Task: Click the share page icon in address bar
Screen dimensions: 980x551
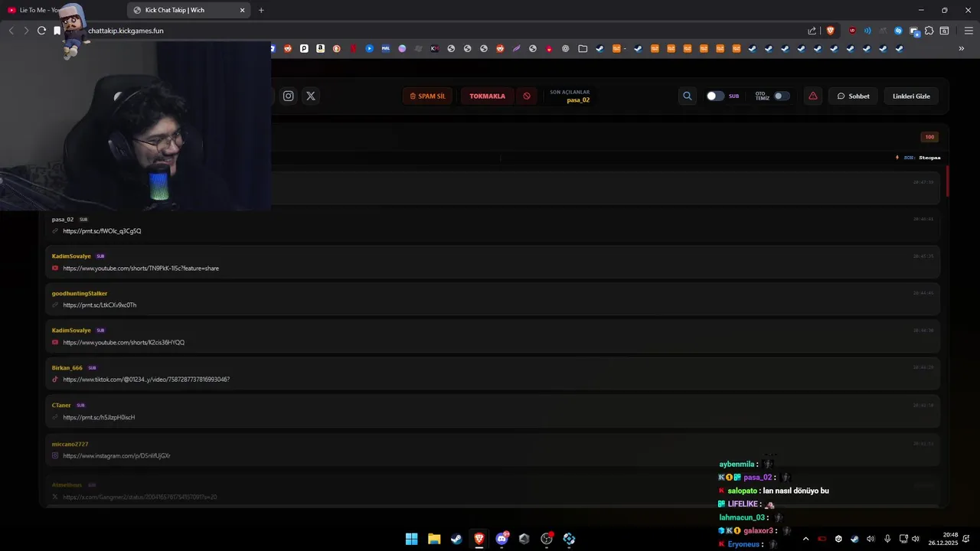Action: (x=812, y=31)
